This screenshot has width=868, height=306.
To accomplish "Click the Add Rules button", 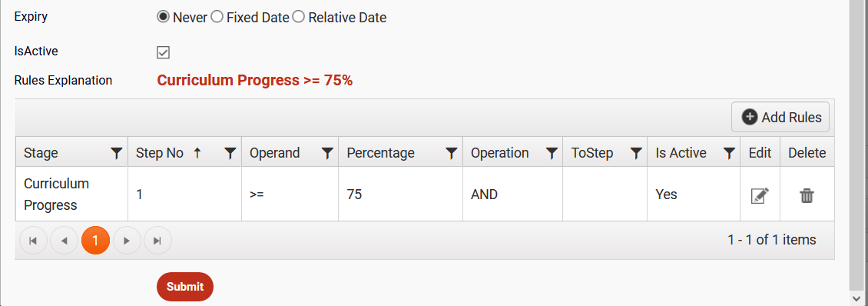I will 780,117.
